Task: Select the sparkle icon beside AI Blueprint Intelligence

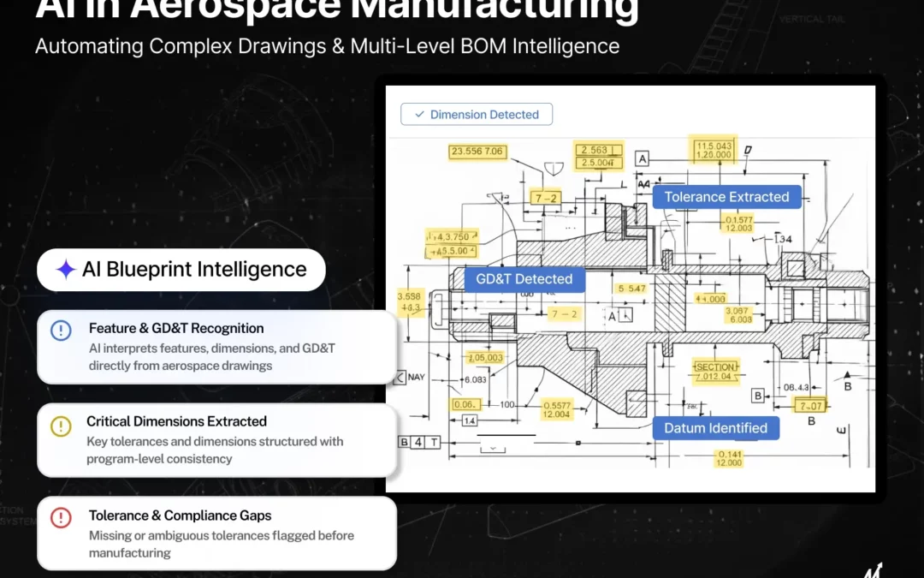Action: (68, 269)
